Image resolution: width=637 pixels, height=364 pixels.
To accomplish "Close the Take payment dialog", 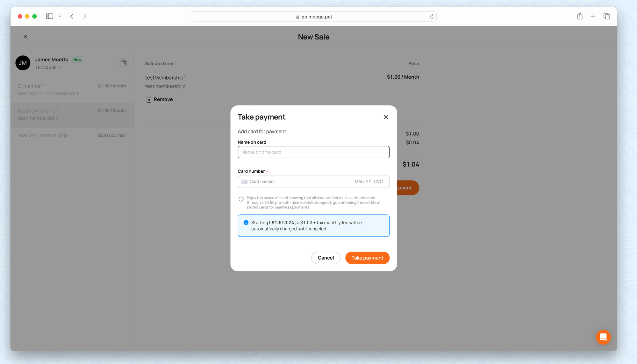I will pos(386,117).
